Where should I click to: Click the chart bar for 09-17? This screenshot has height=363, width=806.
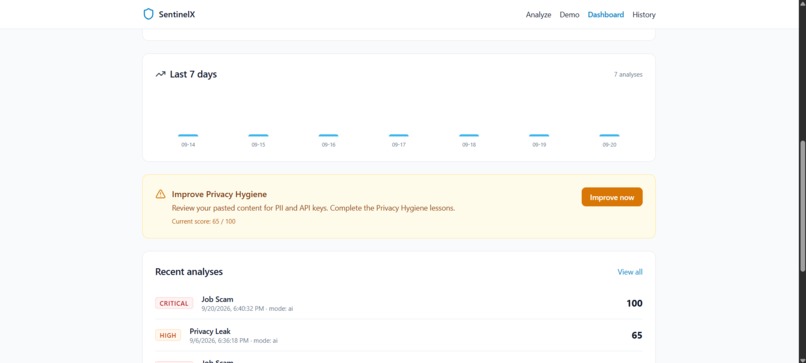[x=399, y=135]
